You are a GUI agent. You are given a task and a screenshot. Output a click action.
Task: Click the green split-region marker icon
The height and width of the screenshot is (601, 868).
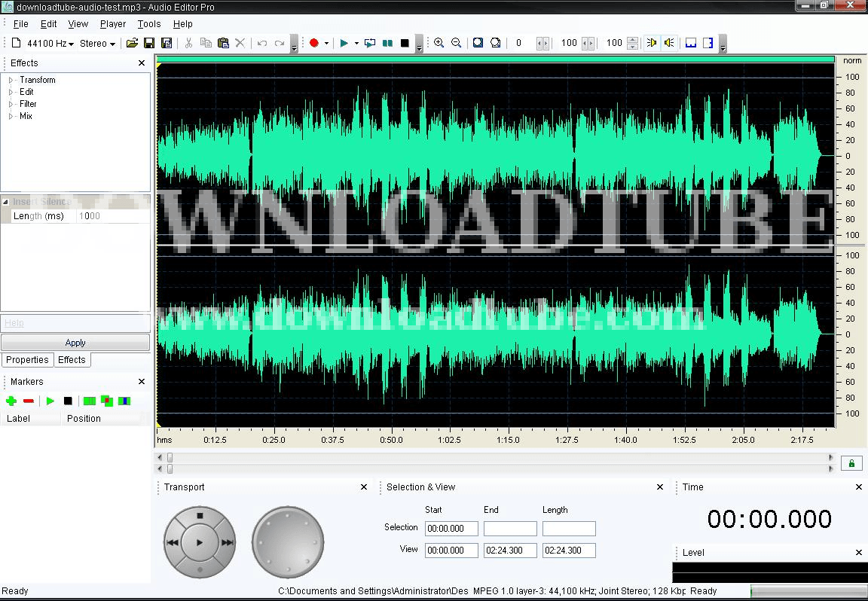(89, 401)
